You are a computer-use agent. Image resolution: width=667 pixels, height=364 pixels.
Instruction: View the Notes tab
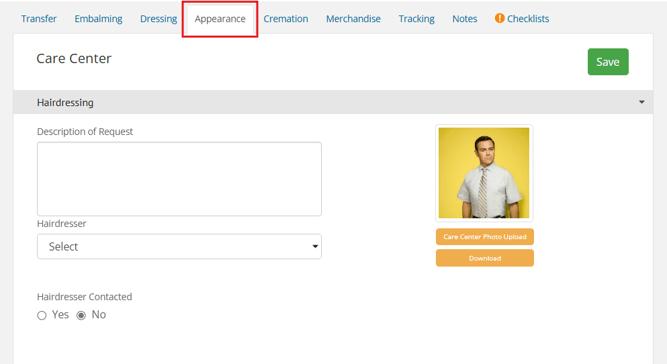pos(465,19)
